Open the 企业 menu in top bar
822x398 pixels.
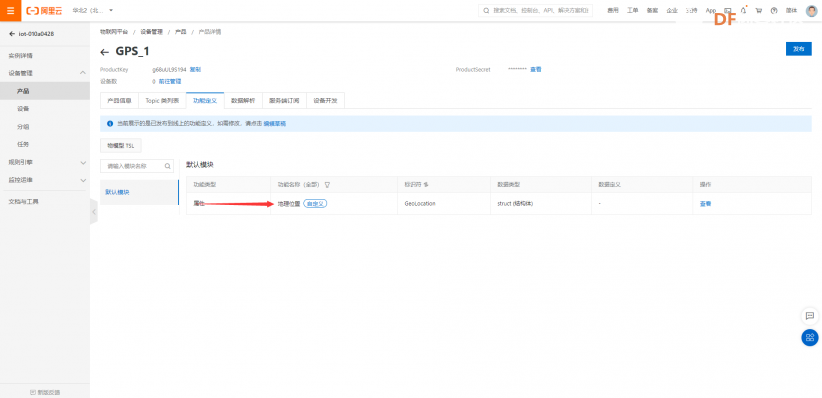(x=672, y=10)
